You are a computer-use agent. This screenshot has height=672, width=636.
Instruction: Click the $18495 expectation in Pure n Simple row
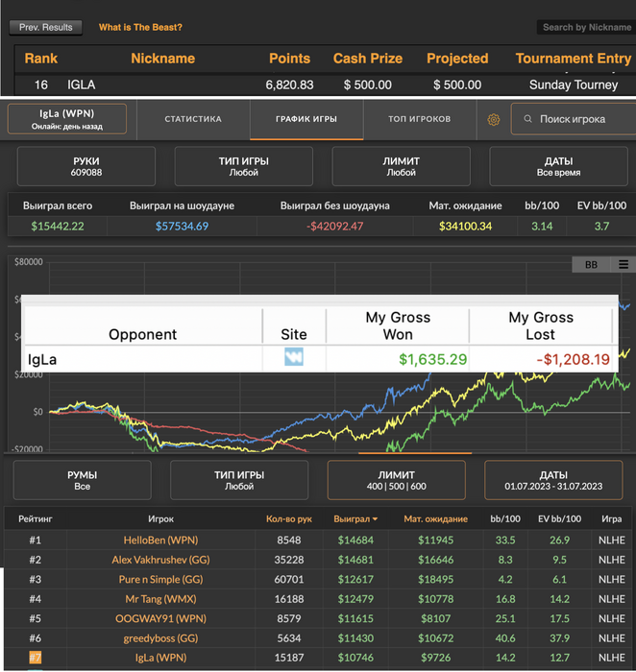(435, 580)
